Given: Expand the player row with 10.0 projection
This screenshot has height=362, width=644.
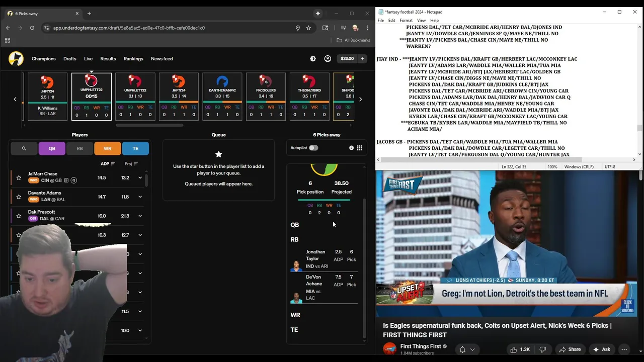Looking at the screenshot, I should [x=140, y=330].
